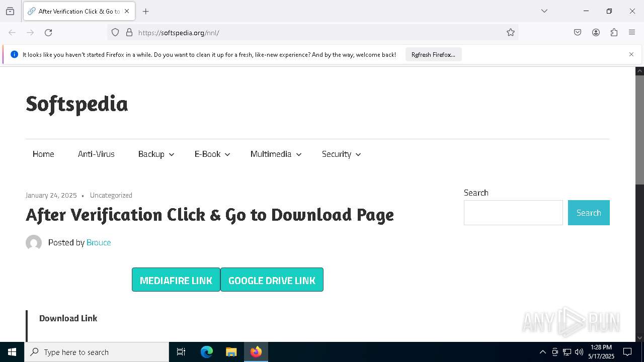
Task: Open Extensions panel
Action: coord(614,33)
